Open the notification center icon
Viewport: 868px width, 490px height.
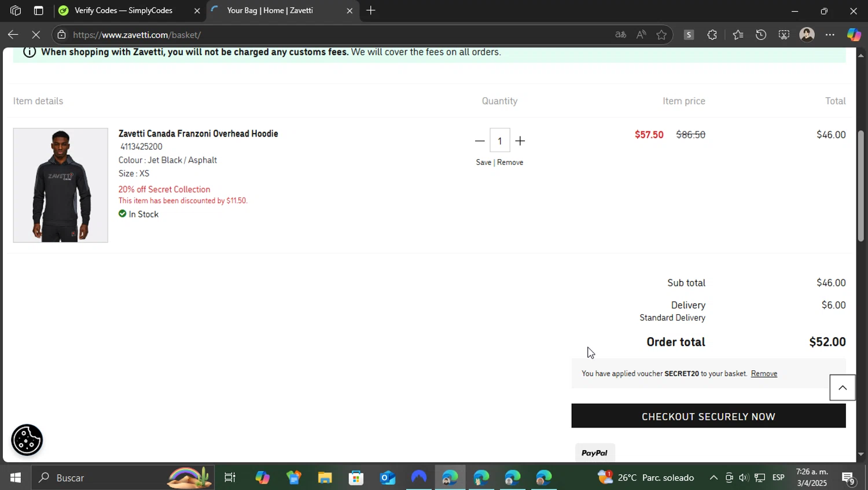(x=848, y=478)
